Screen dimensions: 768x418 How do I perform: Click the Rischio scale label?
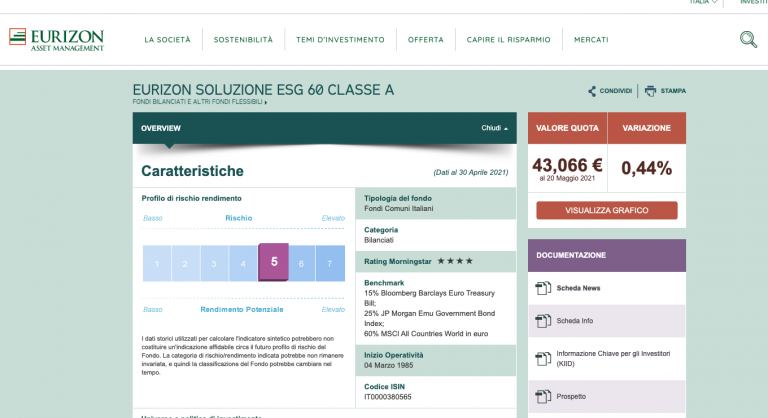[239, 218]
